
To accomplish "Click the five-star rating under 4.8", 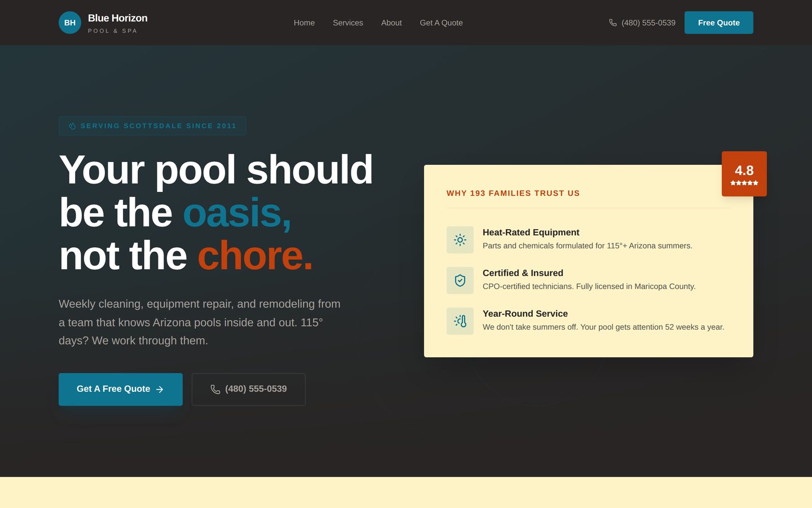I will pos(744,183).
